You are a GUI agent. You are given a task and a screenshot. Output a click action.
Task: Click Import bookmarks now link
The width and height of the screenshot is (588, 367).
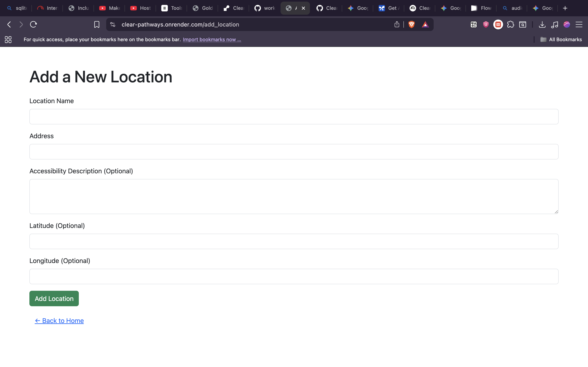(212, 40)
